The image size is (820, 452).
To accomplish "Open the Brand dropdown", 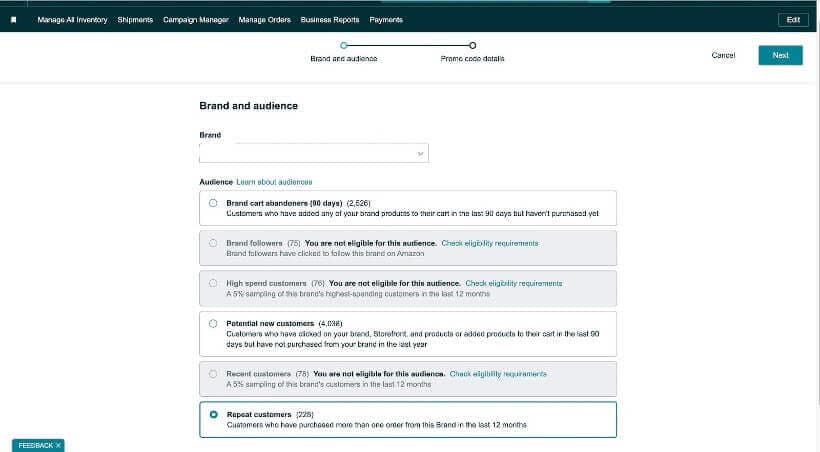I will tap(313, 153).
